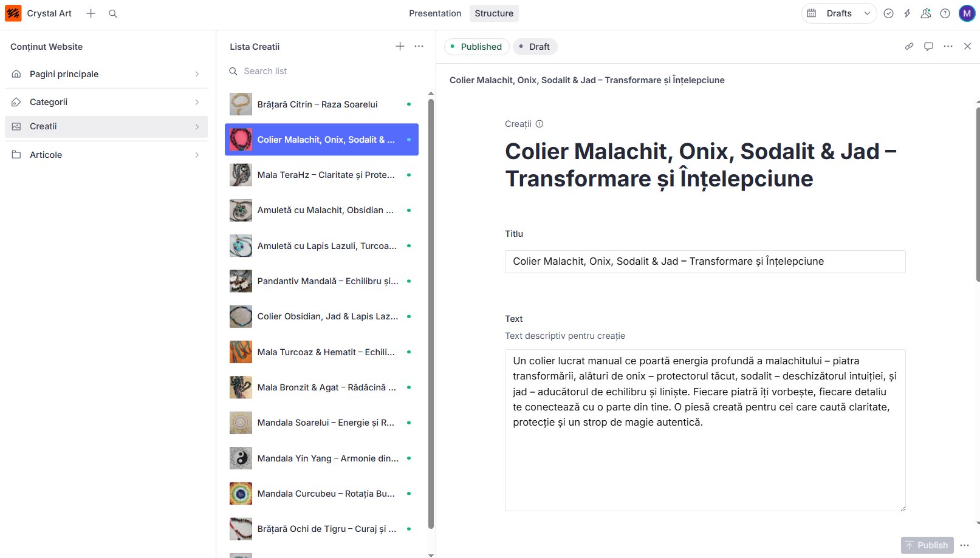Click the image icon of Creatii

pyautogui.click(x=16, y=126)
